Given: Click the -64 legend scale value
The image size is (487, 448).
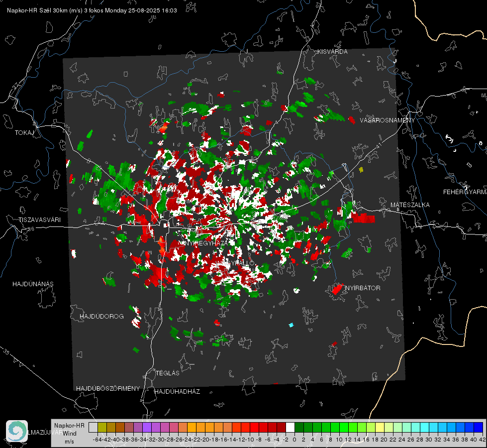Looking at the screenshot, I should click(97, 440).
